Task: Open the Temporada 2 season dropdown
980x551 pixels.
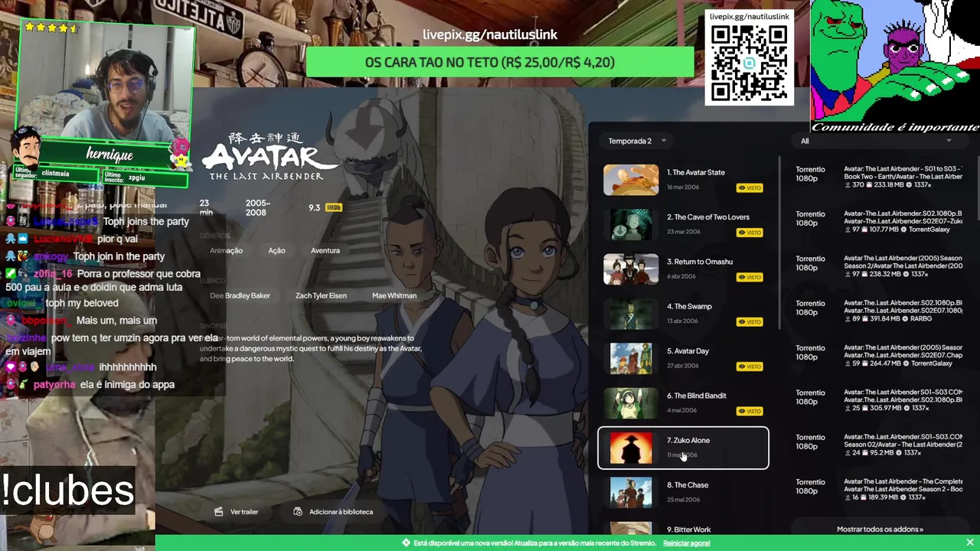Action: point(637,141)
